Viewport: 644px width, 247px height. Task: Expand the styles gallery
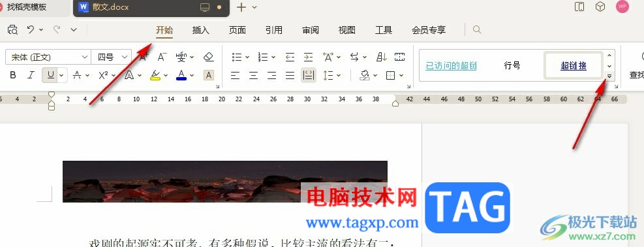click(609, 76)
